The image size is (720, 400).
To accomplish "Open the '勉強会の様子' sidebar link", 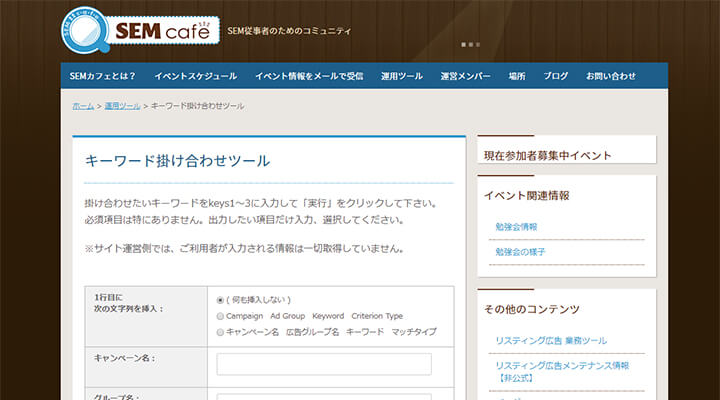I will pyautogui.click(x=520, y=252).
